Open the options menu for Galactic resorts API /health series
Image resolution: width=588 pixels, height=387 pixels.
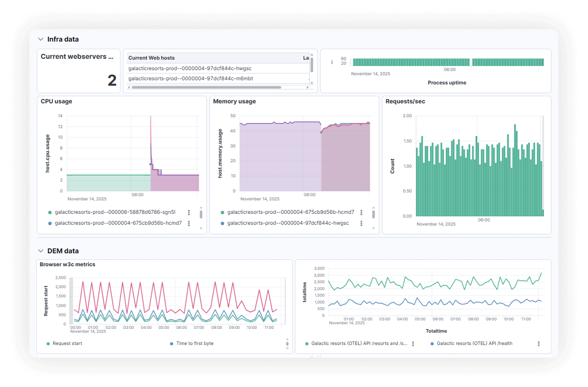(539, 343)
